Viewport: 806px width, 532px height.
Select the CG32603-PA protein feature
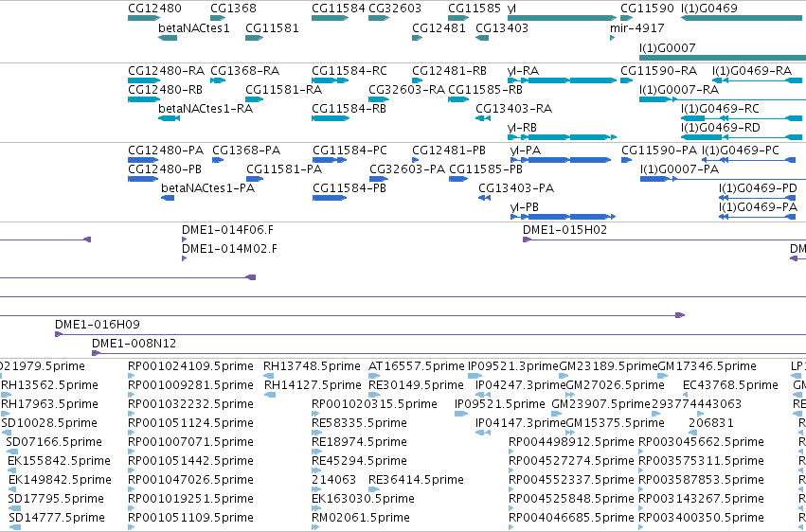[x=379, y=179]
